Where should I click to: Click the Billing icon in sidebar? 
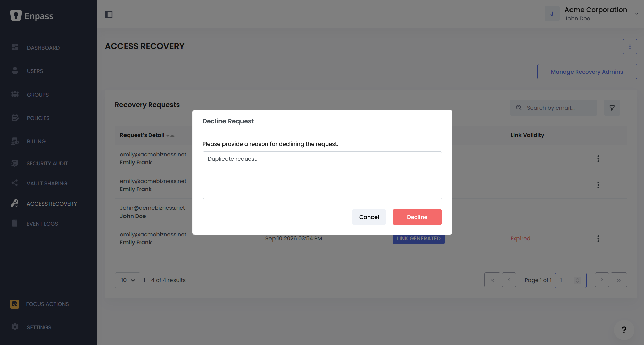[x=15, y=141]
